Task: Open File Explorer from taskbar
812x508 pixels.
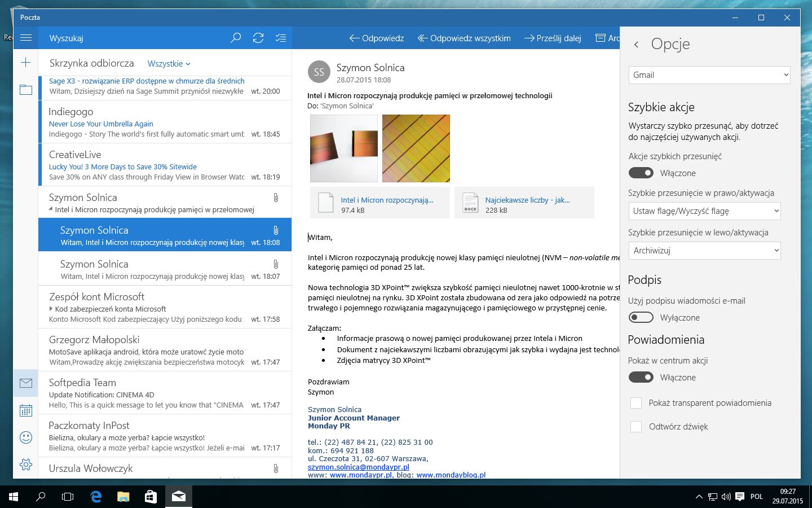Action: click(123, 497)
